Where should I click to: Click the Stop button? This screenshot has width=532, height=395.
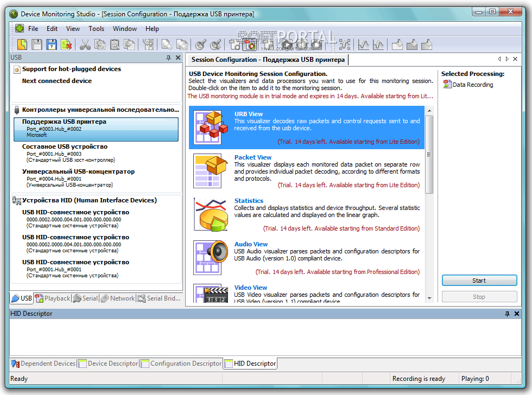point(479,297)
